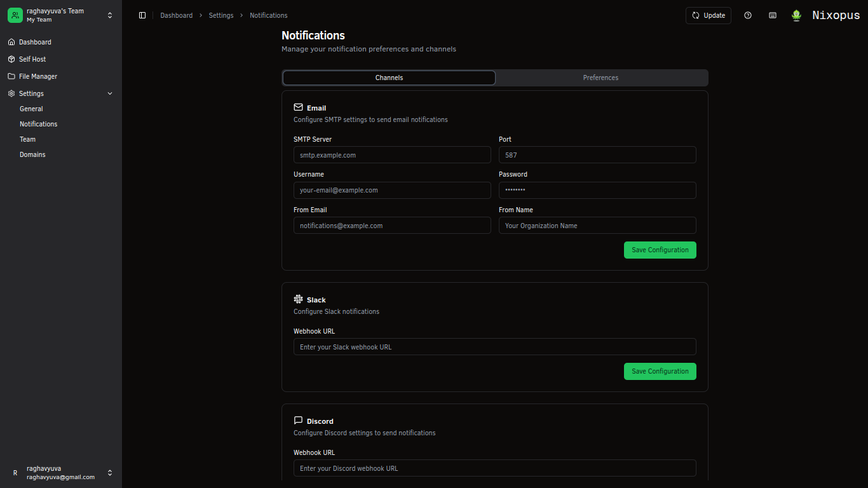Open the Team settings page
Image resolution: width=868 pixels, height=488 pixels.
click(27, 139)
